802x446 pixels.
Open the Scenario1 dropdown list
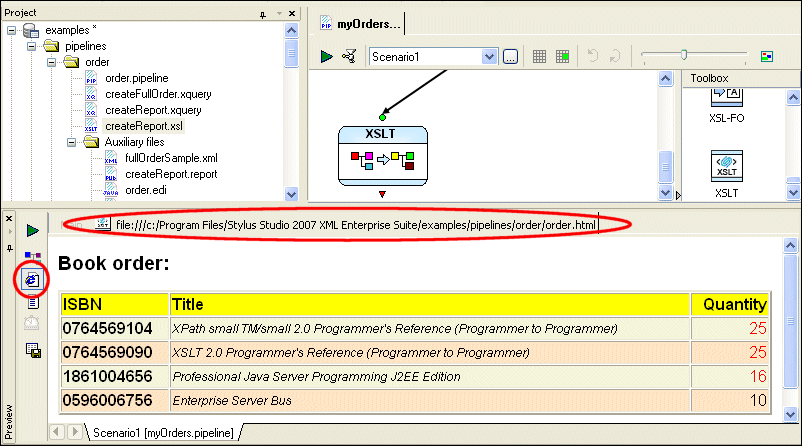pyautogui.click(x=489, y=57)
